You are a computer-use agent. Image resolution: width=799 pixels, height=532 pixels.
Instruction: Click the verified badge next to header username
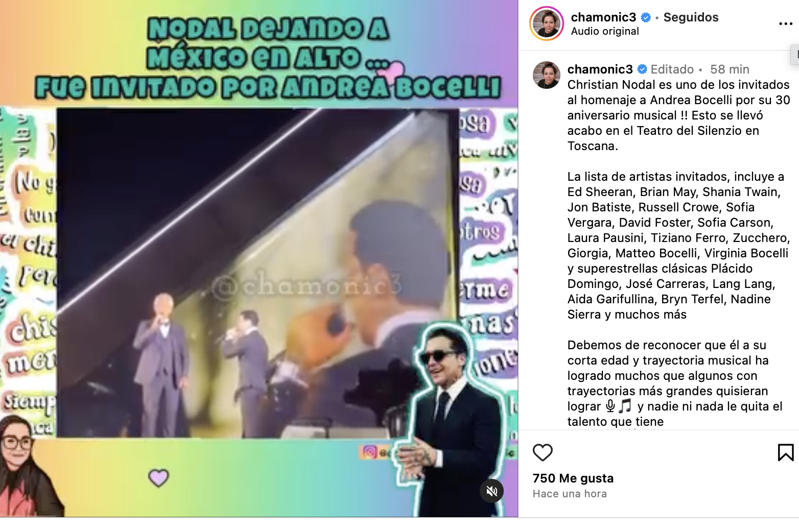646,17
